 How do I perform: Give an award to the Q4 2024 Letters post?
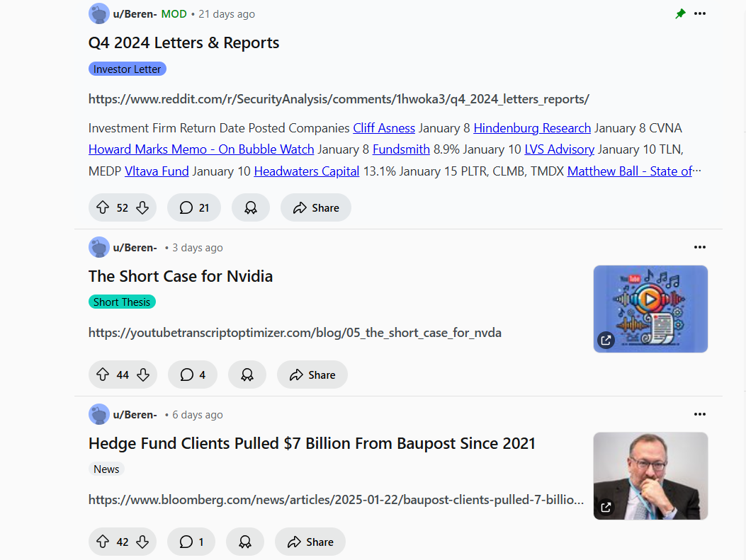point(251,207)
